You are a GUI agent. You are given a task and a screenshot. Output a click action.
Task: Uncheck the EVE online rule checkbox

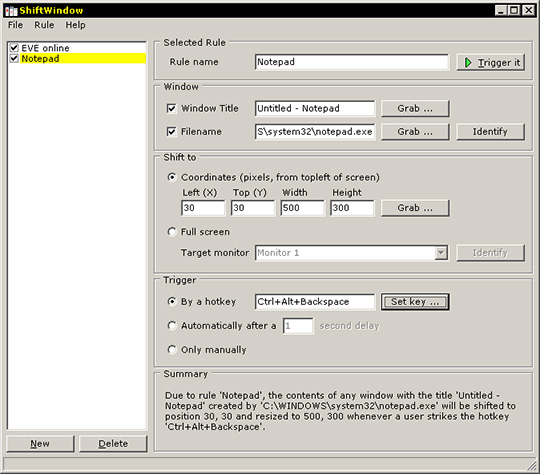click(x=14, y=48)
